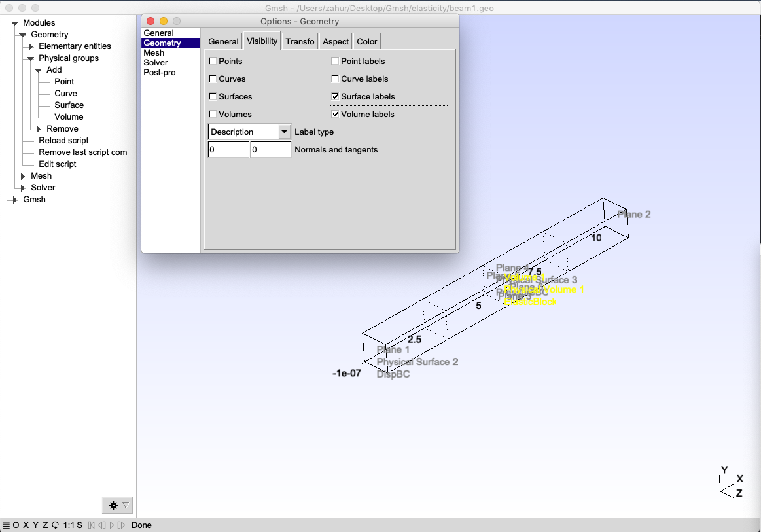
Task: Select Mesh in the options category list
Action: tap(154, 53)
